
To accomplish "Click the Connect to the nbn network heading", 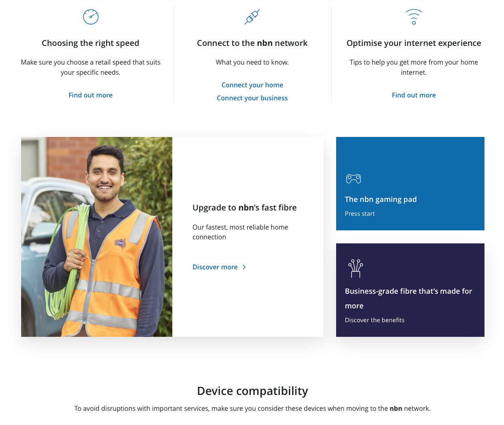I will (252, 43).
